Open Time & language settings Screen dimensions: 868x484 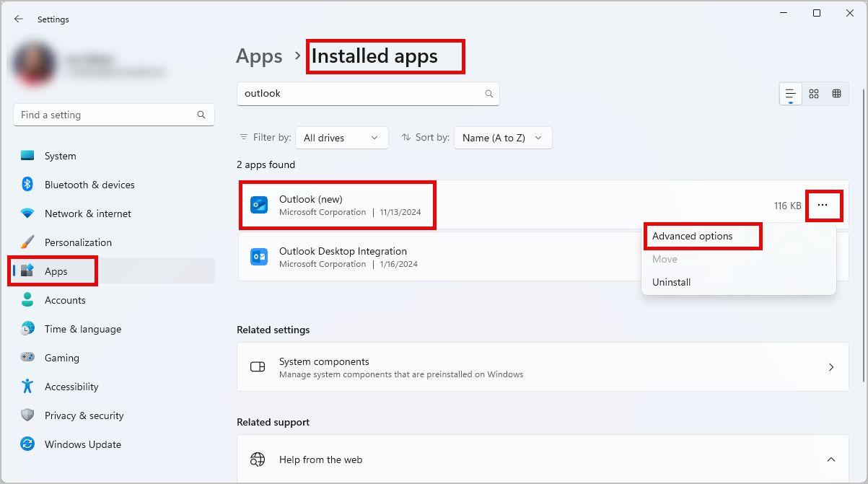click(x=114, y=329)
